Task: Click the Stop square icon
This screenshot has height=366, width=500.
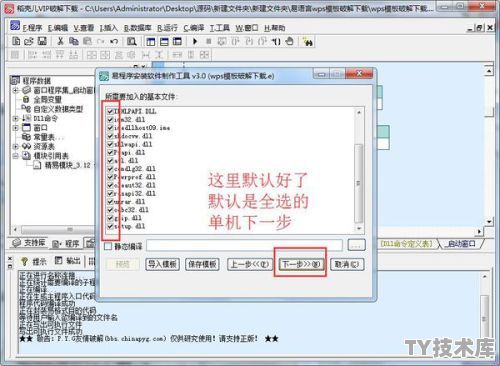Action: [209, 41]
